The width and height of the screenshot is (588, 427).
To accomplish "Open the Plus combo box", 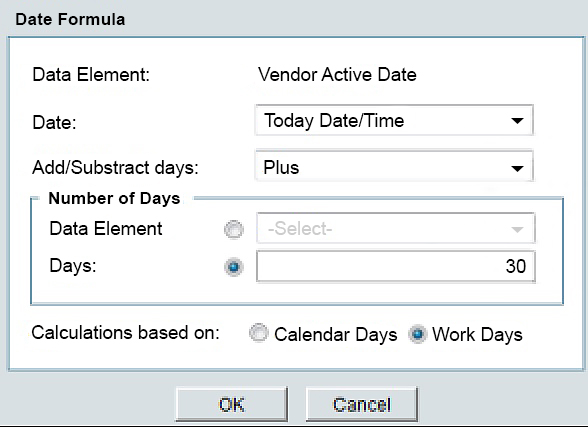I will [394, 167].
